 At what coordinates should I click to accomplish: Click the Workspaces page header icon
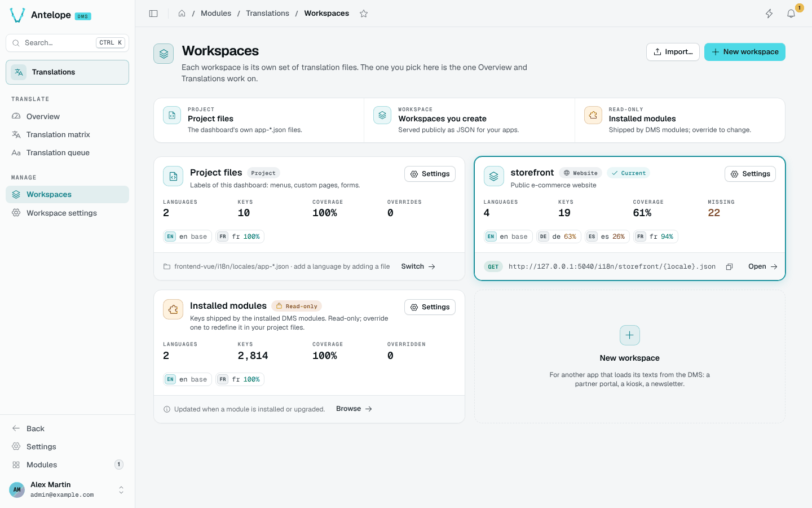pyautogui.click(x=164, y=54)
